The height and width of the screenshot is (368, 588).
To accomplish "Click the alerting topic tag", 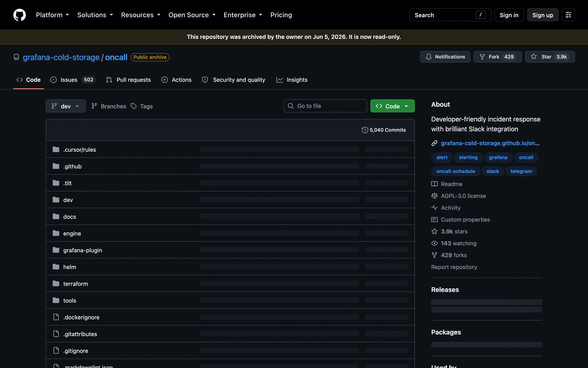I will point(468,157).
